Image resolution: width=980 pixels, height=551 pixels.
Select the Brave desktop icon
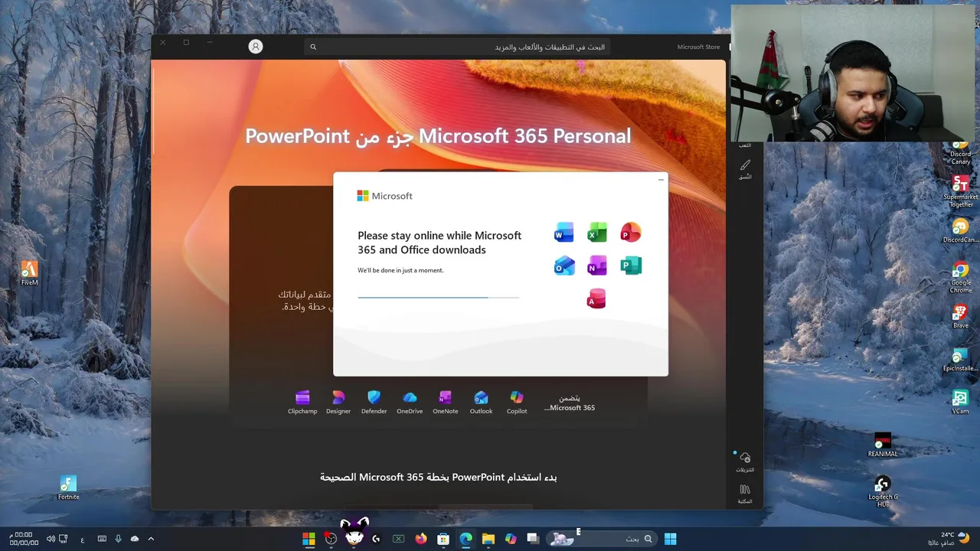[960, 317]
